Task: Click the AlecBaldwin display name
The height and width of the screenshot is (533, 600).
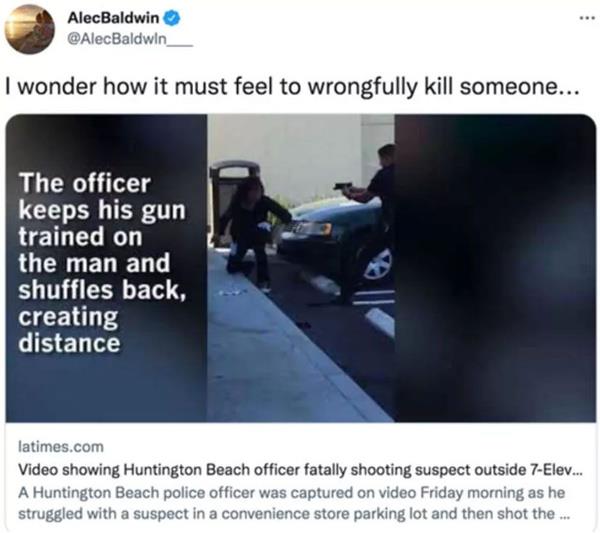Action: [x=112, y=18]
